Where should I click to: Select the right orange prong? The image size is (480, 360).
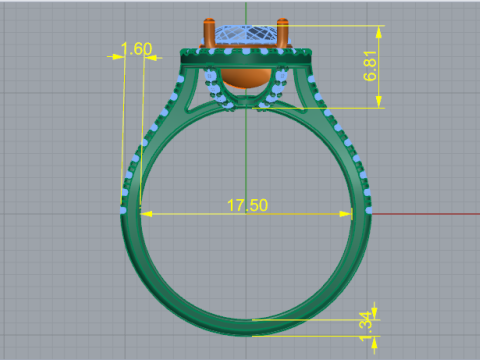pos(282,33)
